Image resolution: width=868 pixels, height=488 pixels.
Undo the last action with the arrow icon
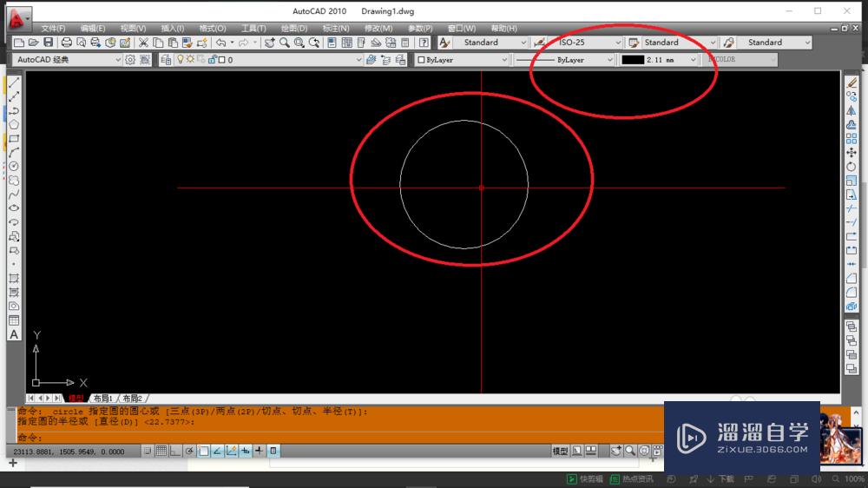coord(220,43)
